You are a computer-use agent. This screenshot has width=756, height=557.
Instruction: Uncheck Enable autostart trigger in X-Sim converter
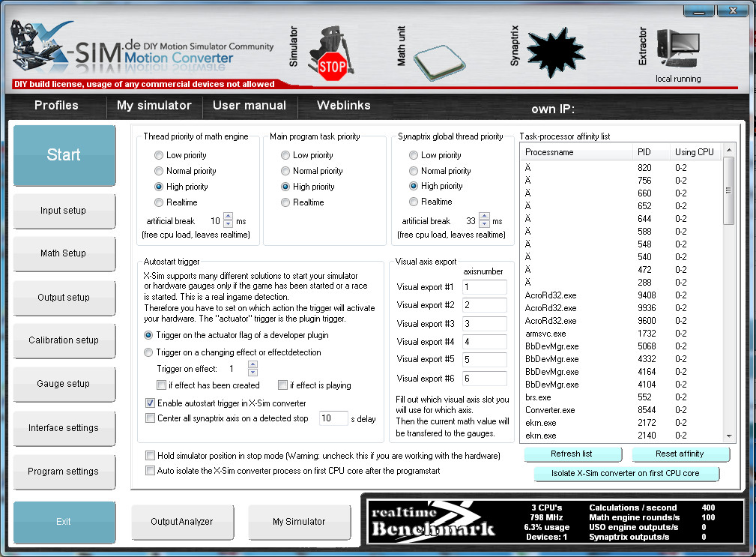click(x=151, y=403)
